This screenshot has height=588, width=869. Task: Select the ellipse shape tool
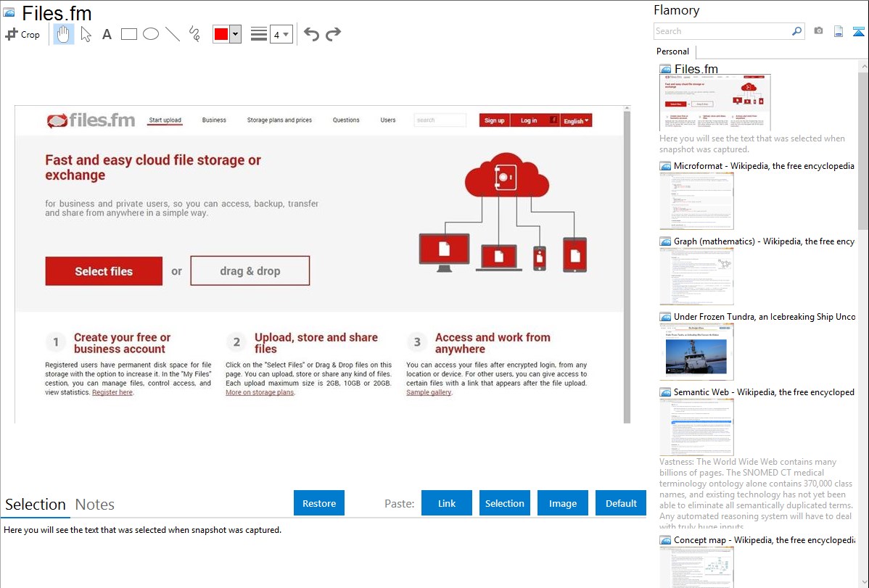click(x=151, y=34)
